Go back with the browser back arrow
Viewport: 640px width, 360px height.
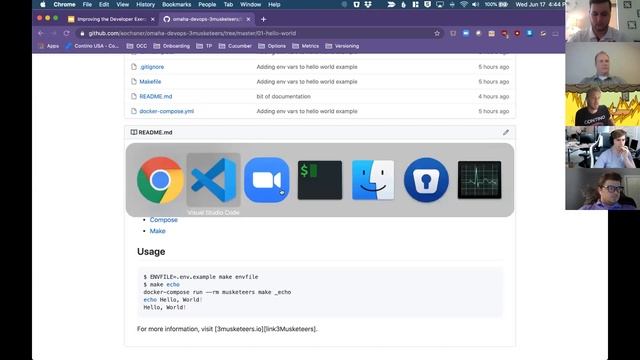[x=41, y=33]
